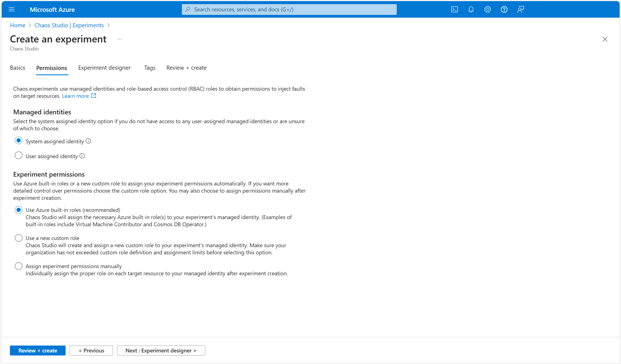The height and width of the screenshot is (364, 621).
Task: Focus the Search resources, services, and docs field
Action: coord(289,10)
